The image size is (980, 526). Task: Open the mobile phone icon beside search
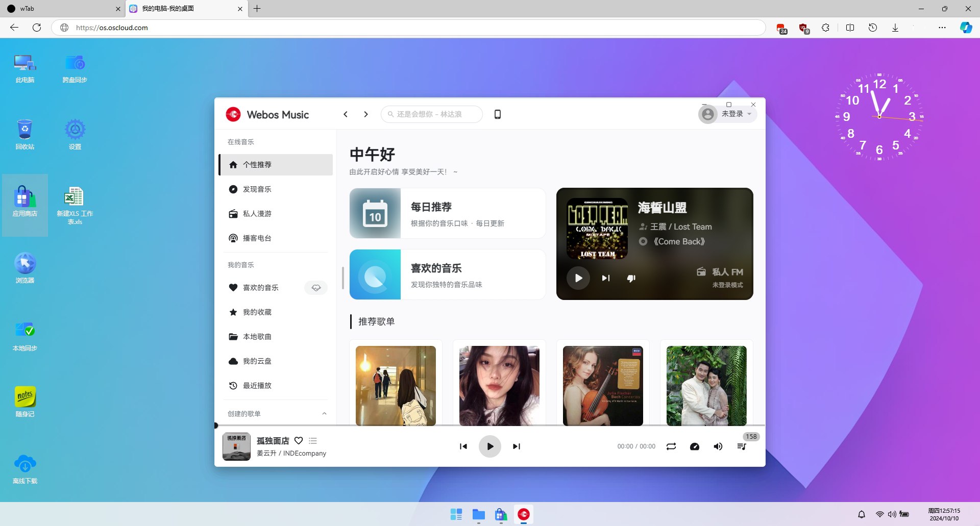(x=498, y=114)
